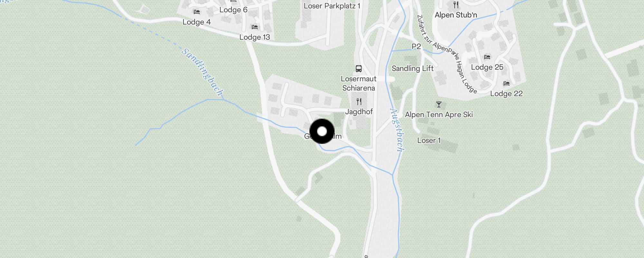644x258 pixels.
Task: Click the black circular location marker
Action: click(x=322, y=131)
